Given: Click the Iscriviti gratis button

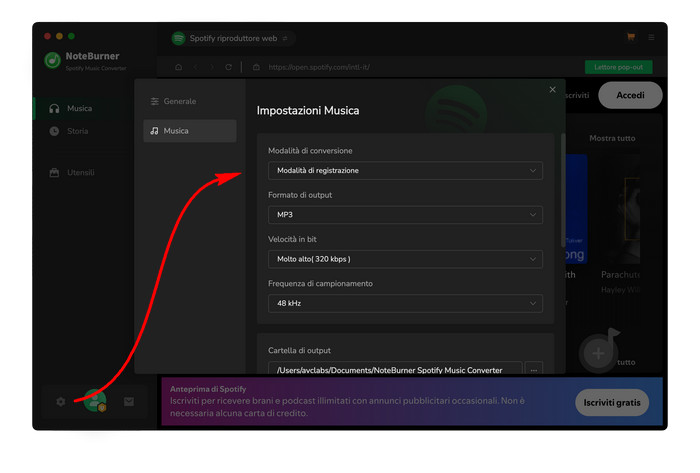Looking at the screenshot, I should pyautogui.click(x=612, y=402).
